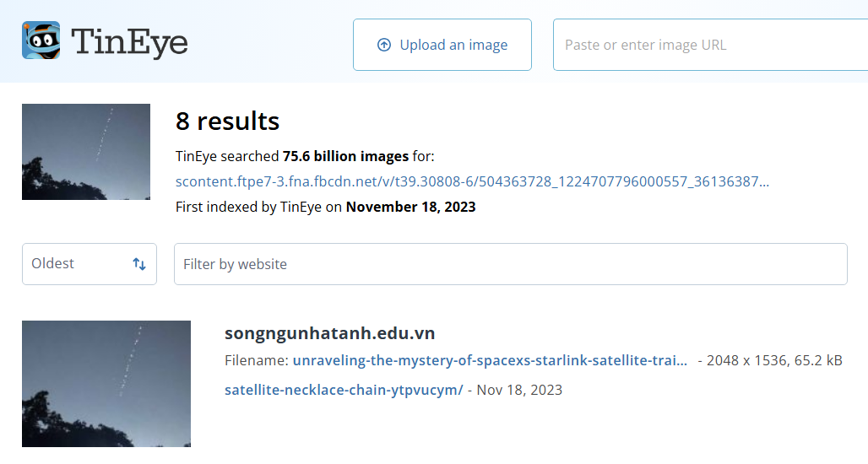The width and height of the screenshot is (868, 464).
Task: Click the Nov 18, 2023 result crawl date
Action: pos(519,390)
